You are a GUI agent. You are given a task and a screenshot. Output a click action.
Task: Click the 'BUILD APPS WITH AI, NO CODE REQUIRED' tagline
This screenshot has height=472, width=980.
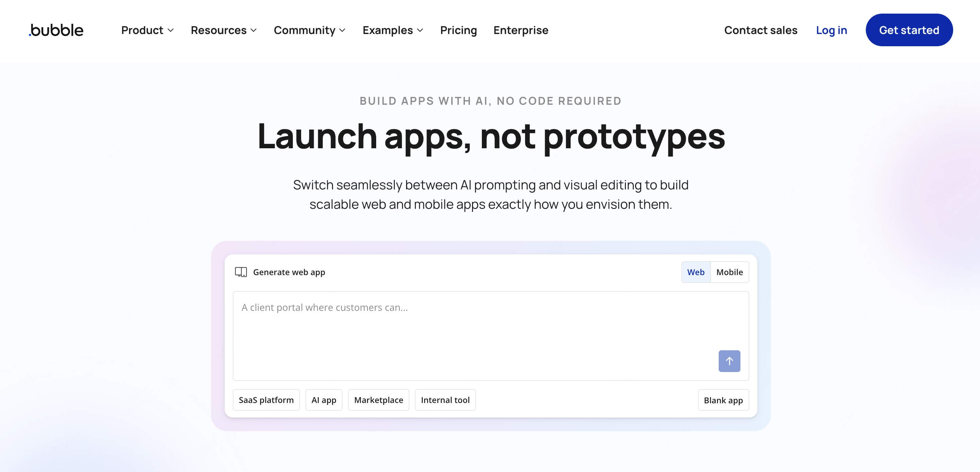490,101
